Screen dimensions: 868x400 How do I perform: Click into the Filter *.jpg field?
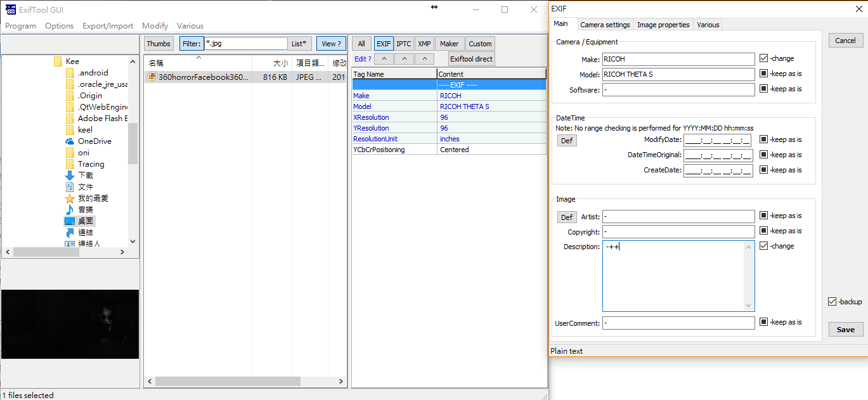(245, 44)
